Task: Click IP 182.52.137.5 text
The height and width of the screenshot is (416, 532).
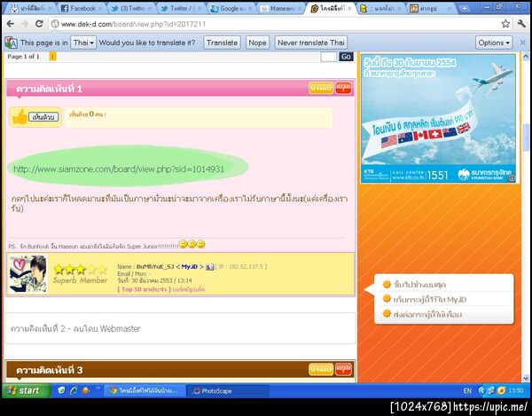Action: (241, 267)
